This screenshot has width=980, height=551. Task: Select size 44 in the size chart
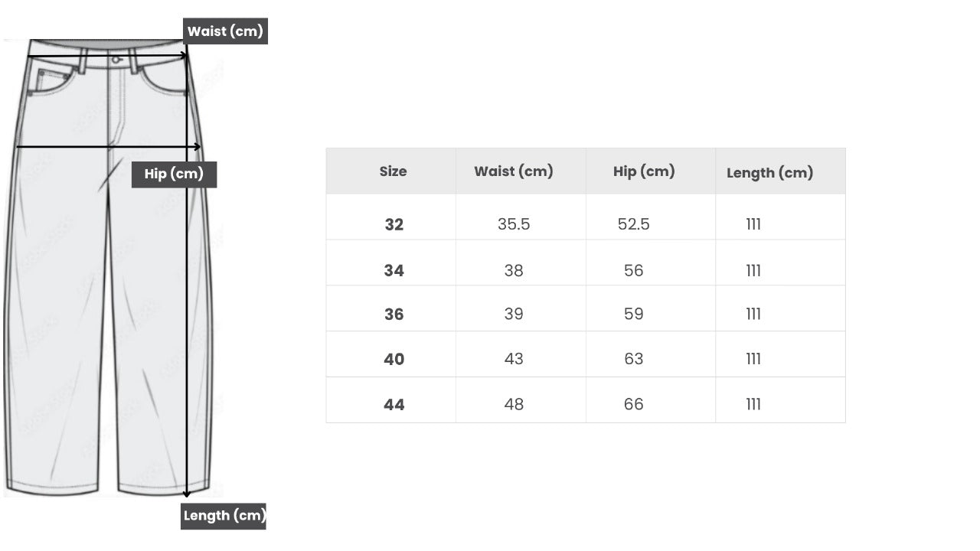[x=394, y=405]
